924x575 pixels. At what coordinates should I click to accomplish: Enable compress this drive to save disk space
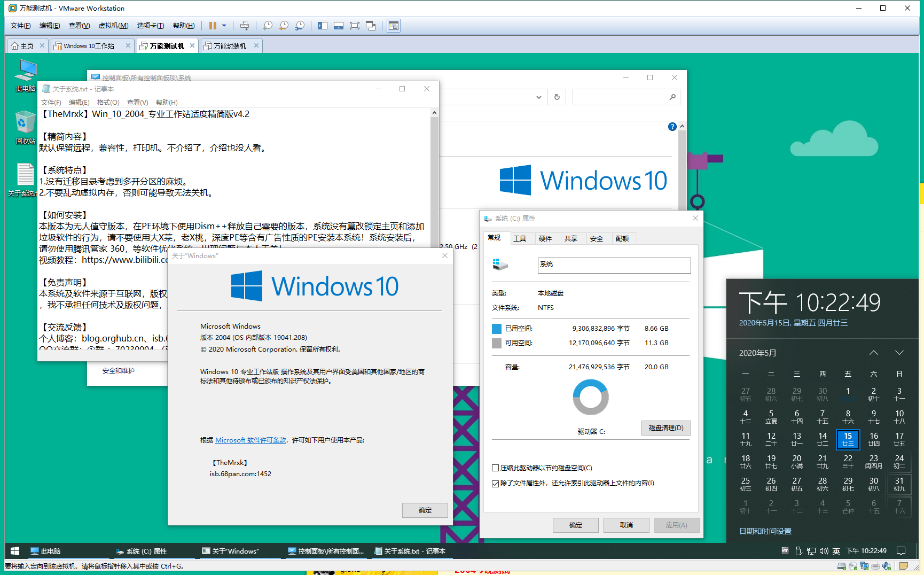(x=496, y=468)
